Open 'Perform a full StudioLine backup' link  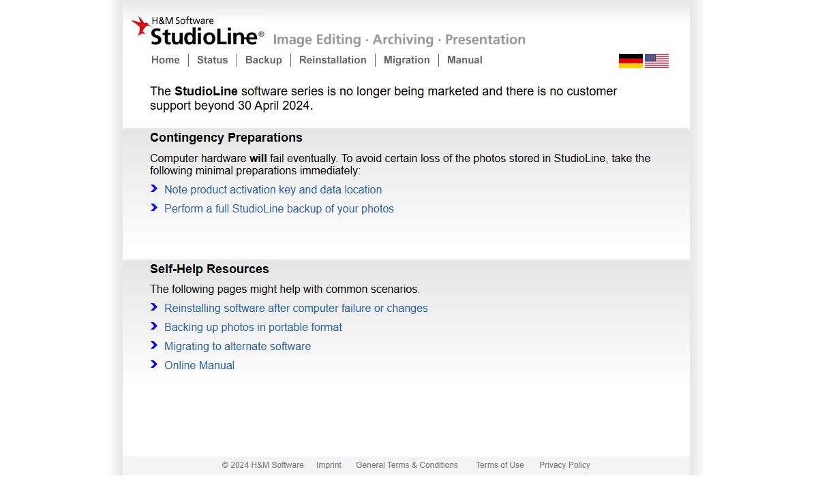click(x=279, y=208)
